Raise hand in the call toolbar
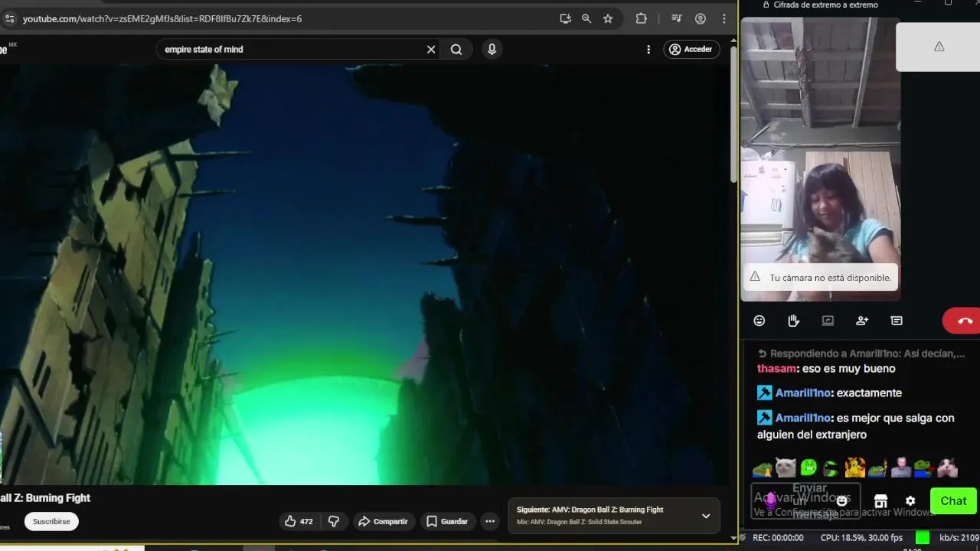980x551 pixels. point(793,321)
